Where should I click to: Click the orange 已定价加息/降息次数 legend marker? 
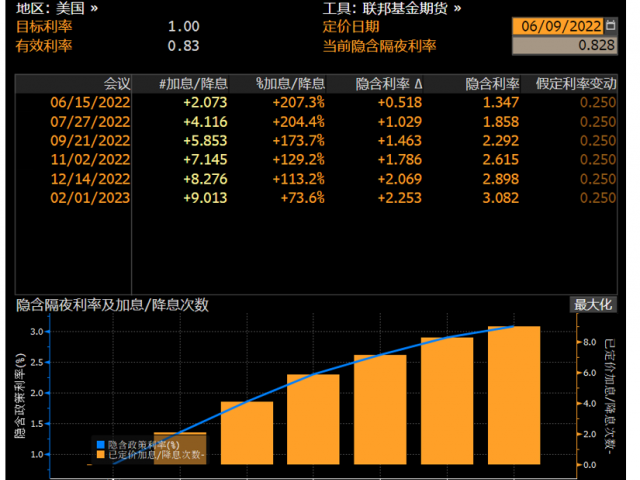pyautogui.click(x=100, y=454)
